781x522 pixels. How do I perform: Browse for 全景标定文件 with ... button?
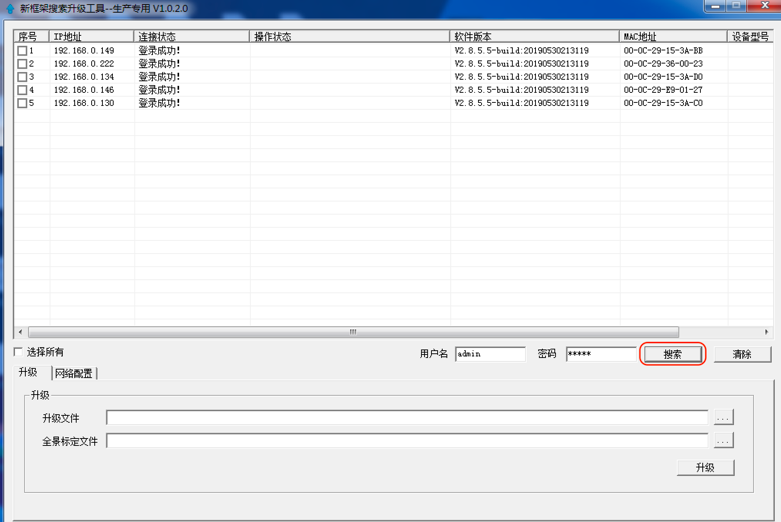(x=723, y=440)
